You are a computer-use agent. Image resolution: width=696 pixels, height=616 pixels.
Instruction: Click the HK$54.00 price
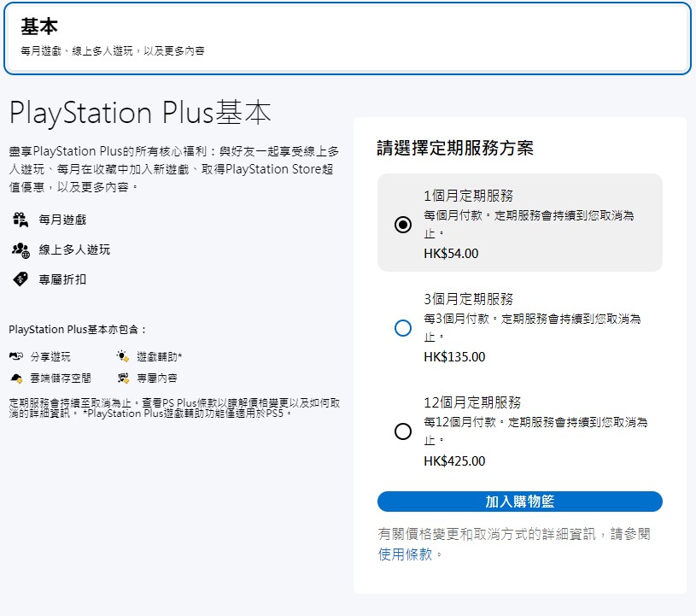[451, 254]
